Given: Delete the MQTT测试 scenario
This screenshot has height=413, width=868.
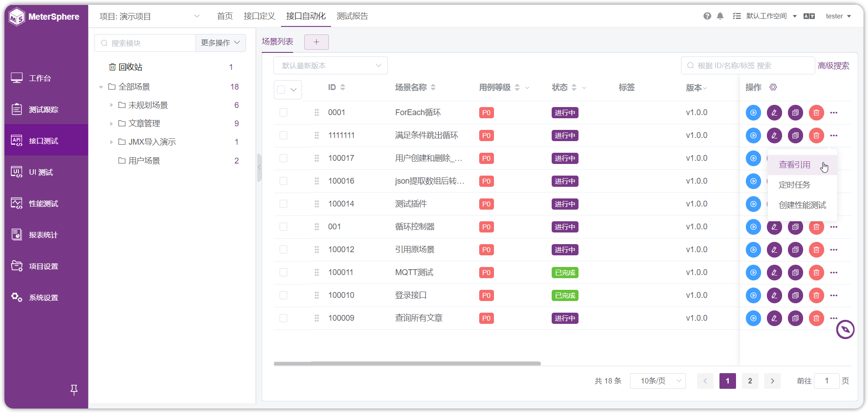Looking at the screenshot, I should 816,272.
